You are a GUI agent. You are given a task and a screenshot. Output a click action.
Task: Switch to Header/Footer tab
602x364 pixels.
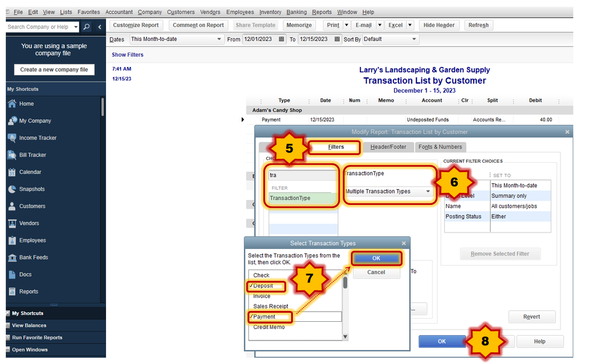point(388,147)
